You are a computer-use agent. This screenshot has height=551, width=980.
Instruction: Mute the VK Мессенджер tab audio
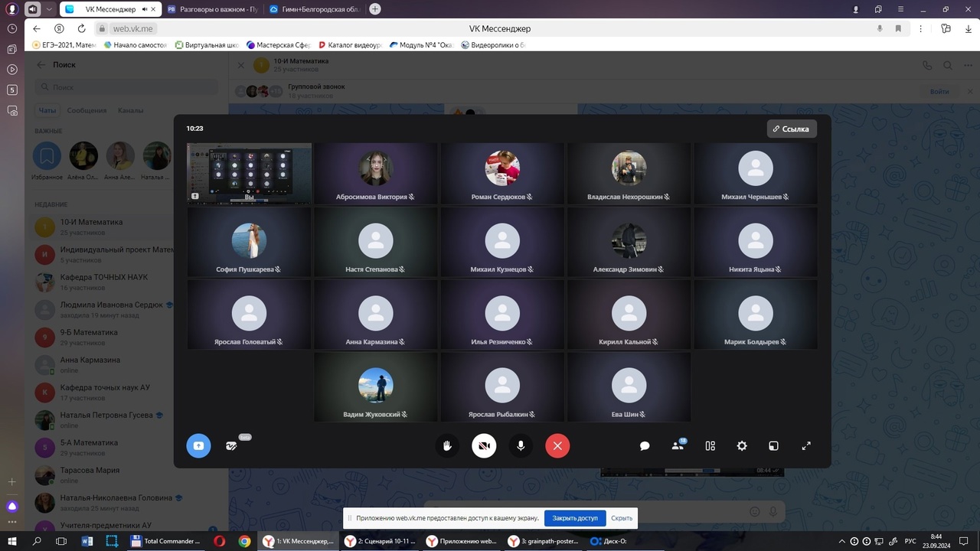point(144,9)
